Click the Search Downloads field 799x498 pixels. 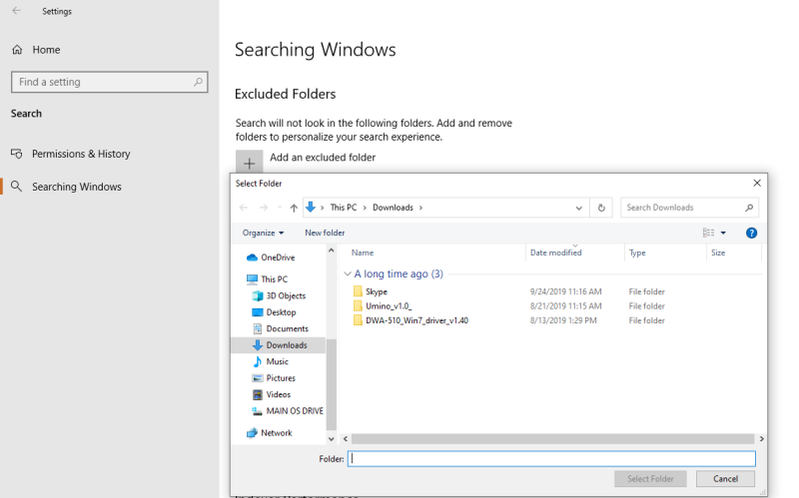[689, 207]
